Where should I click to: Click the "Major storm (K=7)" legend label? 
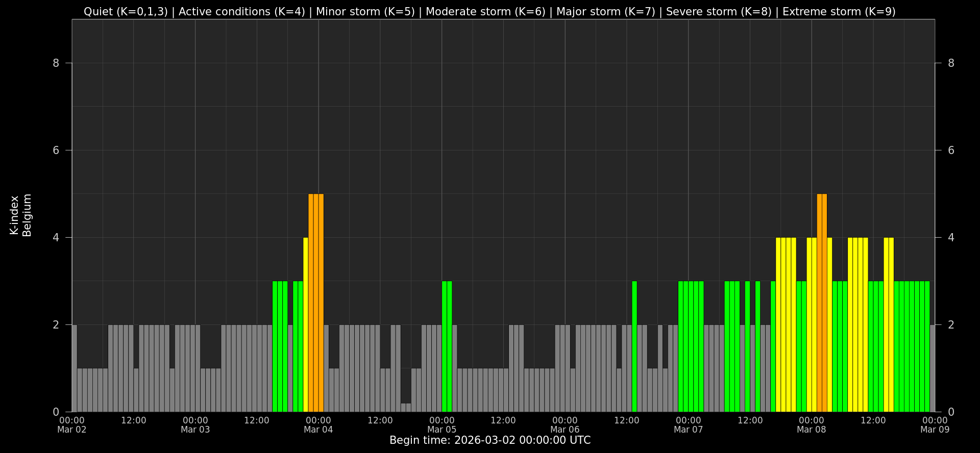pos(605,12)
